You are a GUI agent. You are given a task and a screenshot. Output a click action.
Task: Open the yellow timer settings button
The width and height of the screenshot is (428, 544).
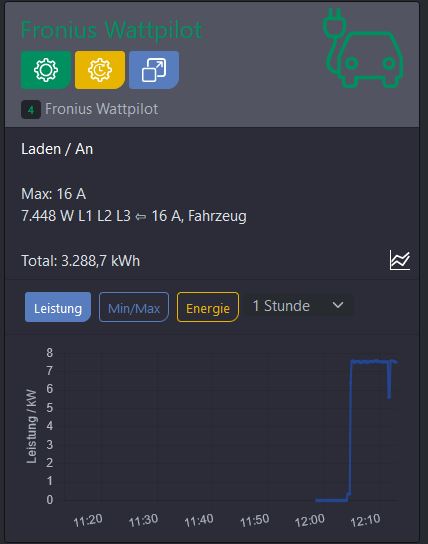pos(100,70)
